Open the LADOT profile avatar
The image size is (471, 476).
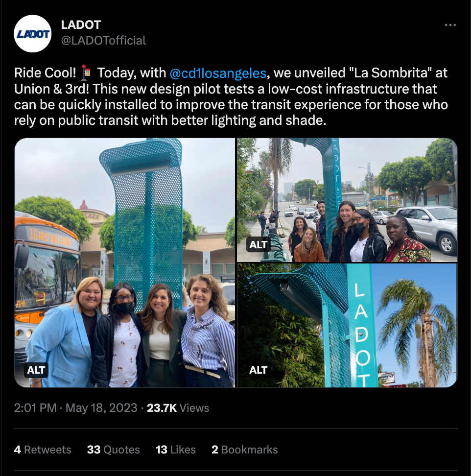[32, 34]
